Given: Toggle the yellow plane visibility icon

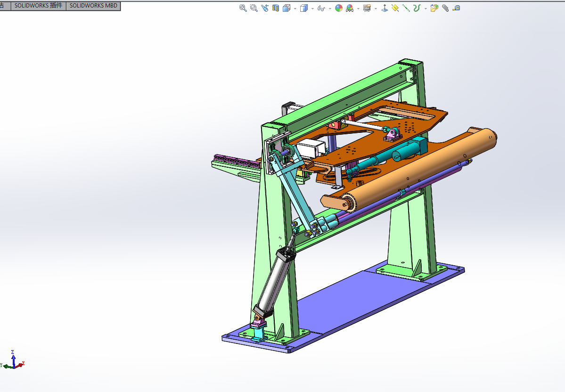Looking at the screenshot, I should [395, 8].
